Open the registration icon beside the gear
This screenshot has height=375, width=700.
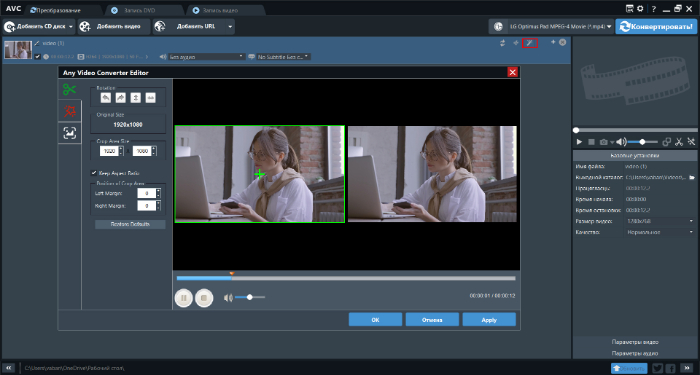629,8
